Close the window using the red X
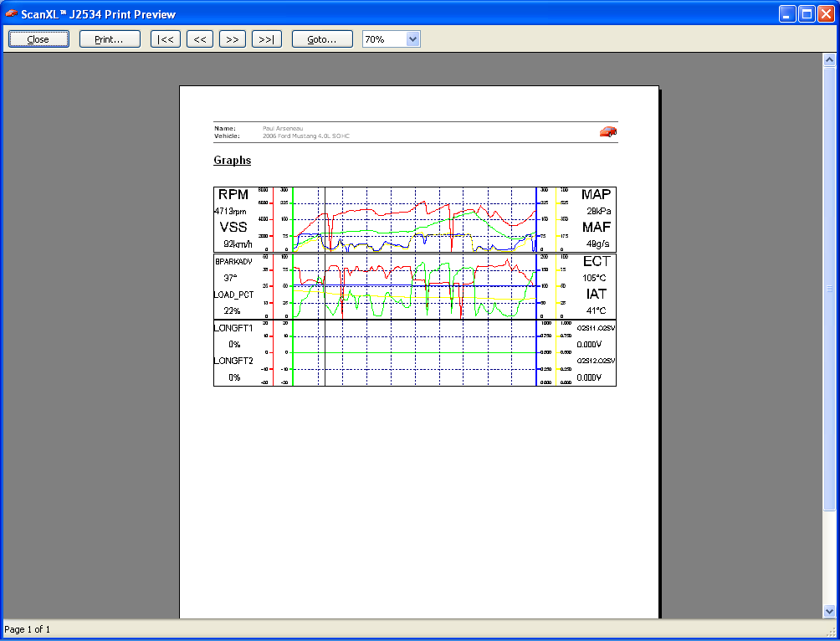Viewport: 840px width, 641px height. (826, 13)
